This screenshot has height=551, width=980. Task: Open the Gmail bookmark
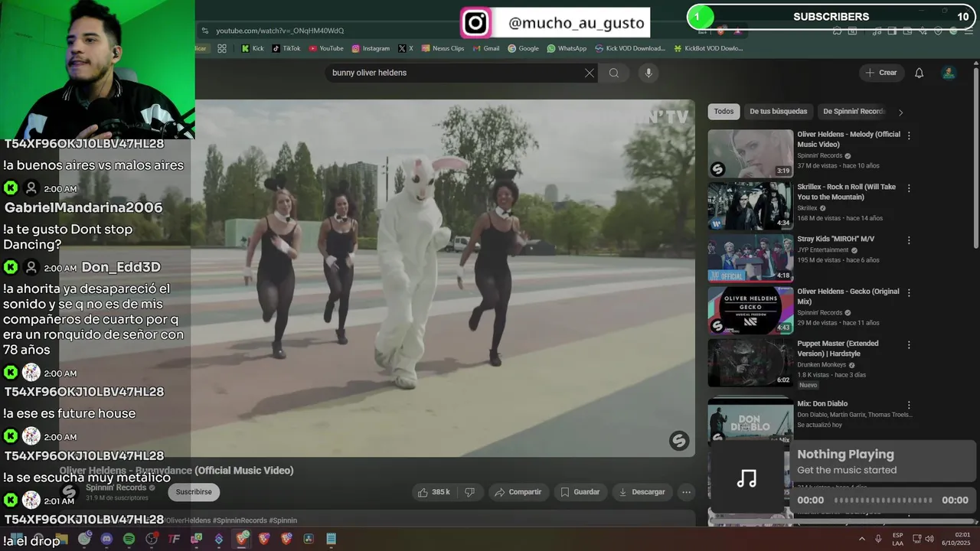485,48
